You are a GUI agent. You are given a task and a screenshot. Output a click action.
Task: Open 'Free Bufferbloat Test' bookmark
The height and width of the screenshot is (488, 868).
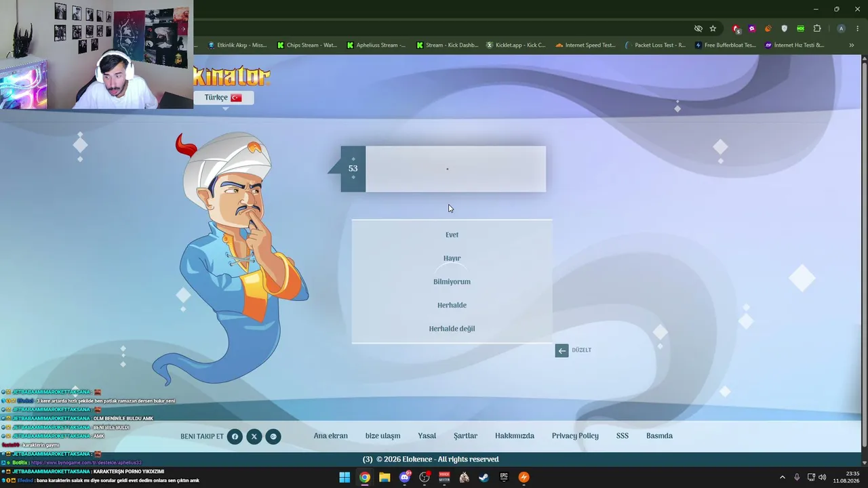point(725,45)
